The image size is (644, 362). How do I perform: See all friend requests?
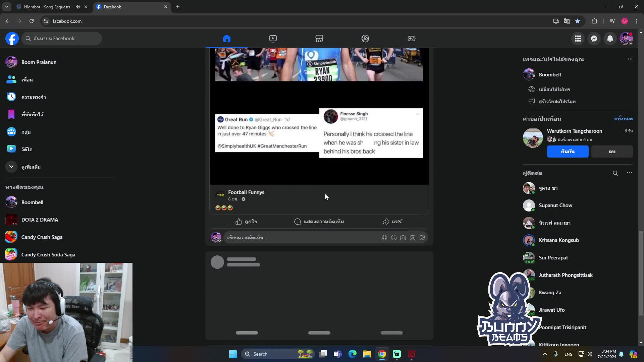point(623,119)
